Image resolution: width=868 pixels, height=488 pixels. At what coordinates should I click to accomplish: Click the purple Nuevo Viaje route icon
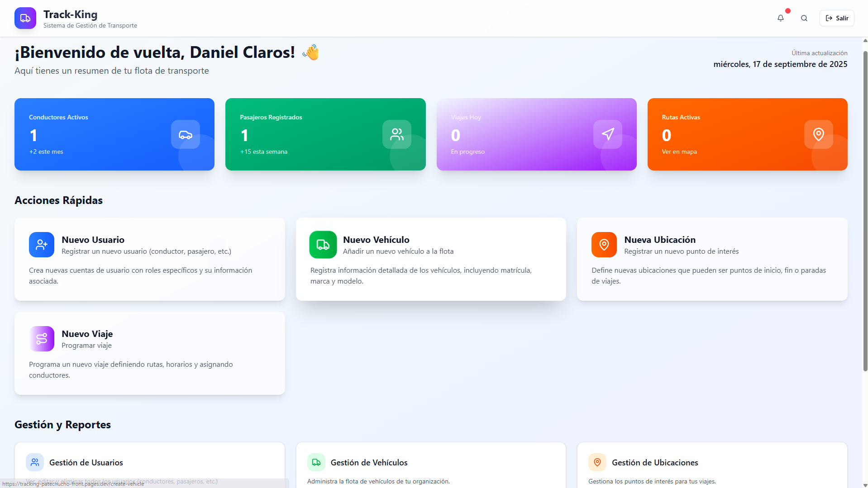pyautogui.click(x=42, y=339)
